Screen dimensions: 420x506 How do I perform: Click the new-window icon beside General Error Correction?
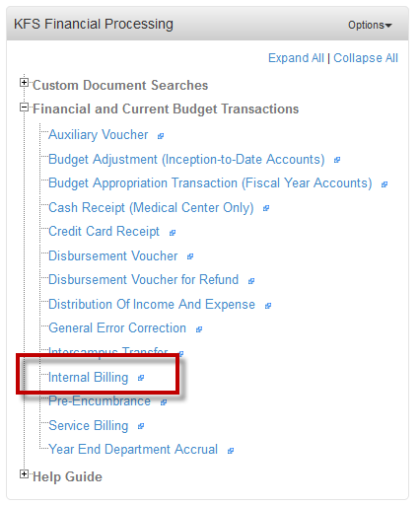[199, 329]
